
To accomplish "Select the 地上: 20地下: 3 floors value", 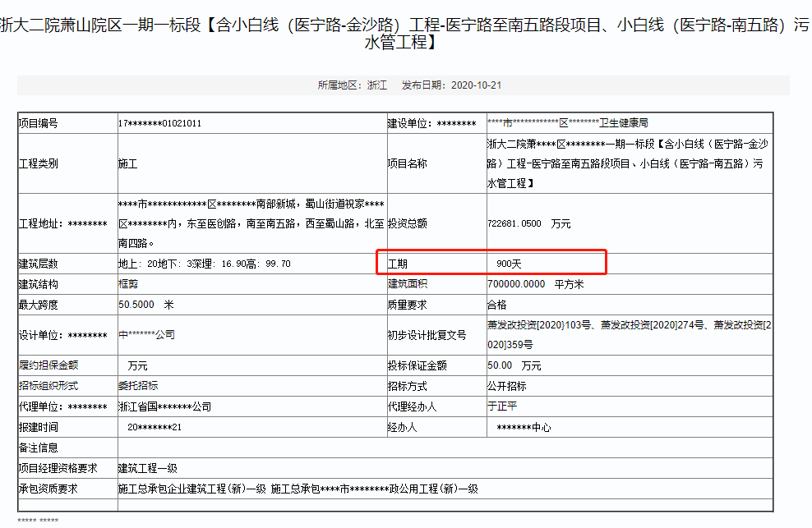I will 204,264.
